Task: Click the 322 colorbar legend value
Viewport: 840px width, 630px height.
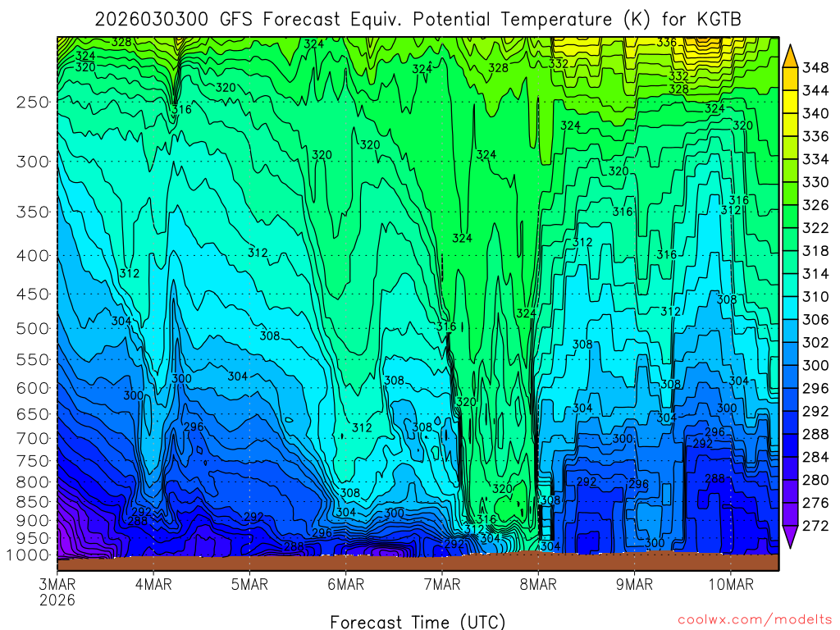Action: 815,228
